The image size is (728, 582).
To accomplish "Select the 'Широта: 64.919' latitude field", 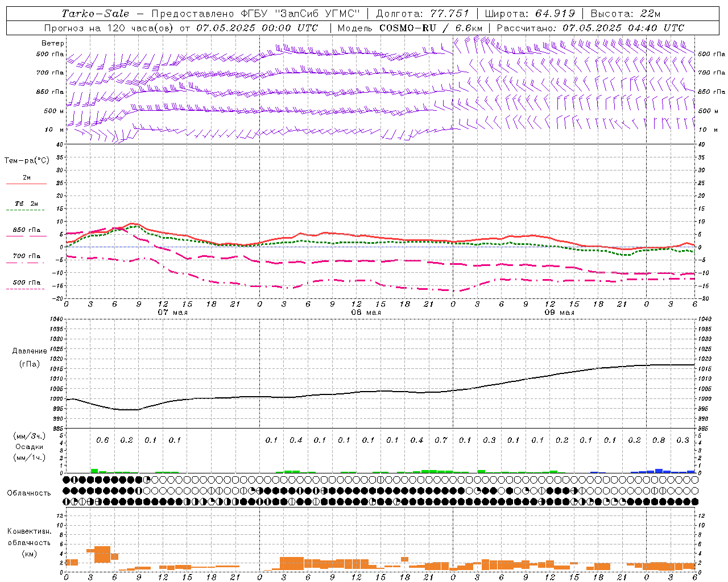I will pyautogui.click(x=530, y=14).
